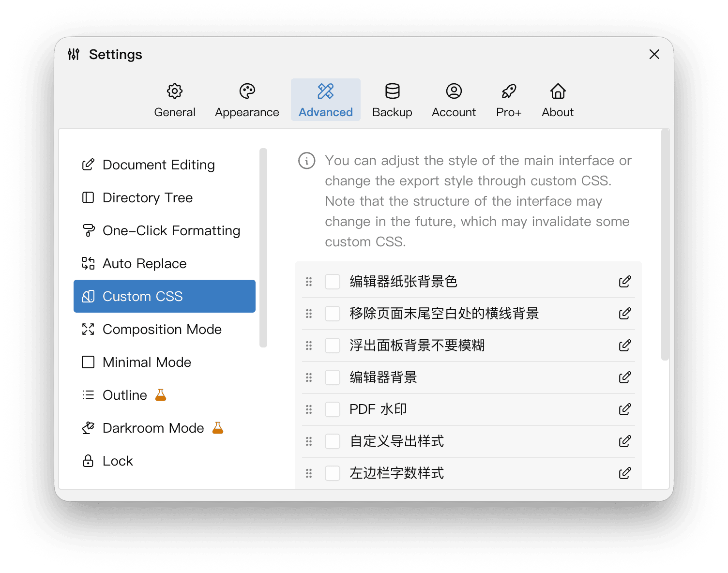Viewport: 728px width, 573px height.
Task: Click drag handle for 左边栏字数样式
Action: (309, 473)
